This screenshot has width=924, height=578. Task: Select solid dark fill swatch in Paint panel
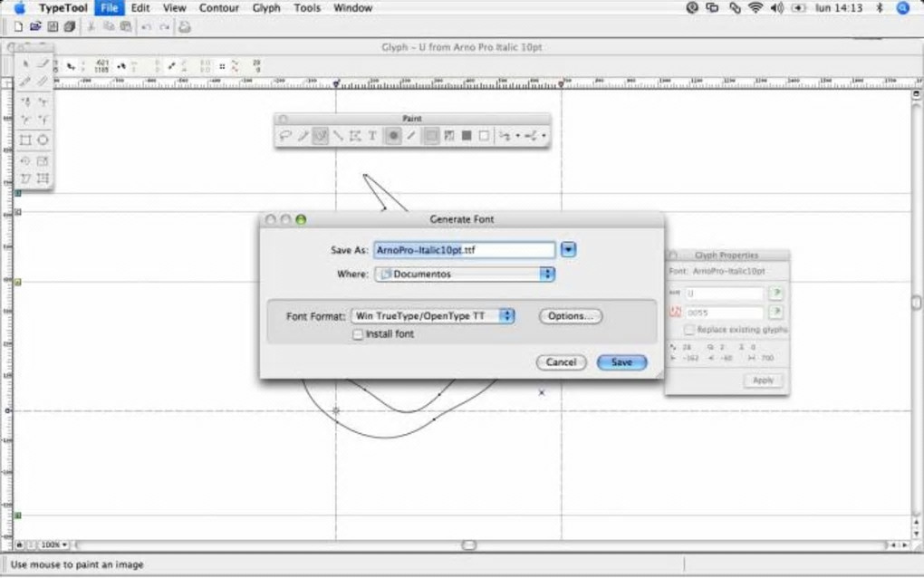pyautogui.click(x=467, y=136)
